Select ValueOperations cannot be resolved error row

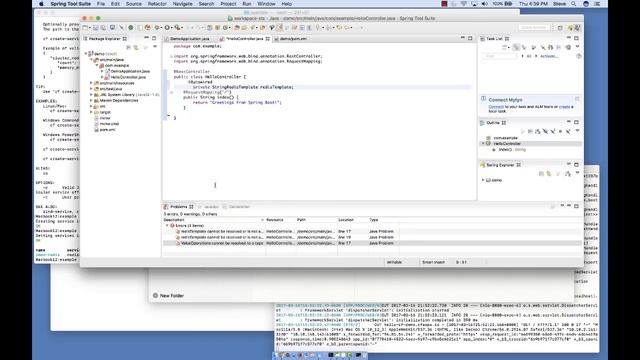[x=372, y=243]
